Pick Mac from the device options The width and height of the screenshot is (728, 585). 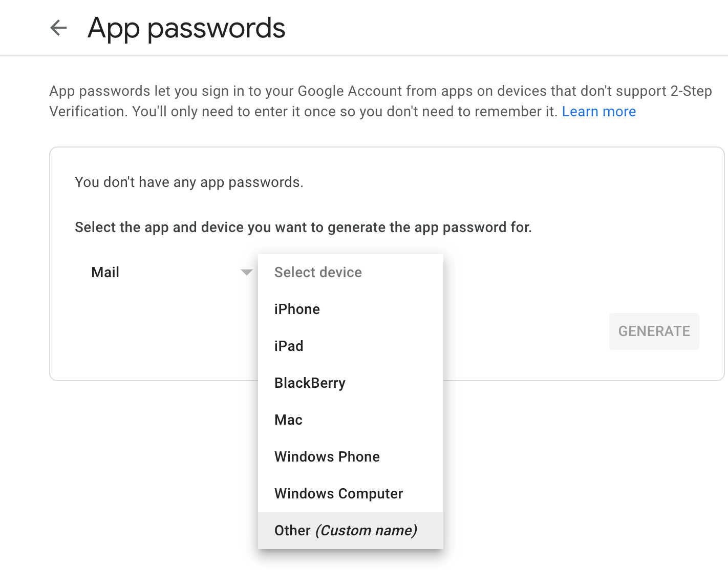tap(288, 420)
